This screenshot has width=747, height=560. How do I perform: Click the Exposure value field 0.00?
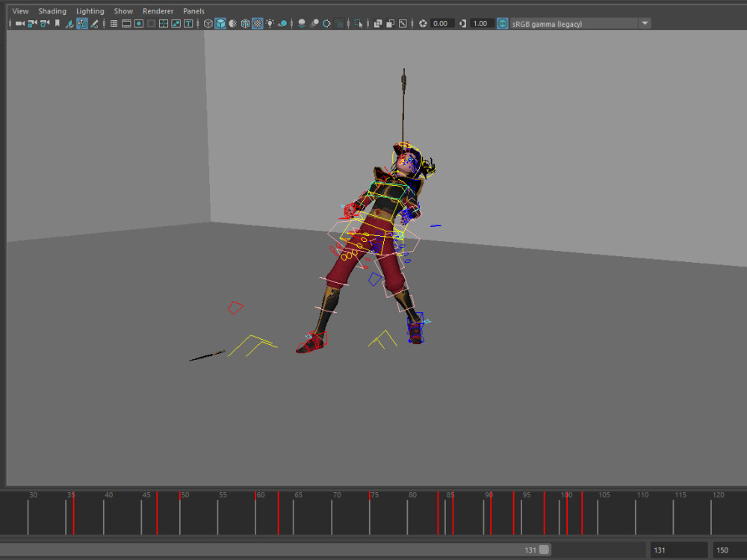coord(442,23)
